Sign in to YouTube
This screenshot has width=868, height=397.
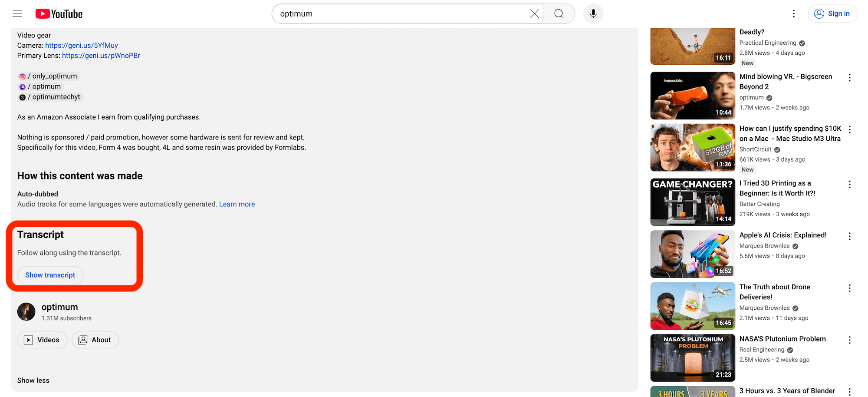(x=832, y=13)
